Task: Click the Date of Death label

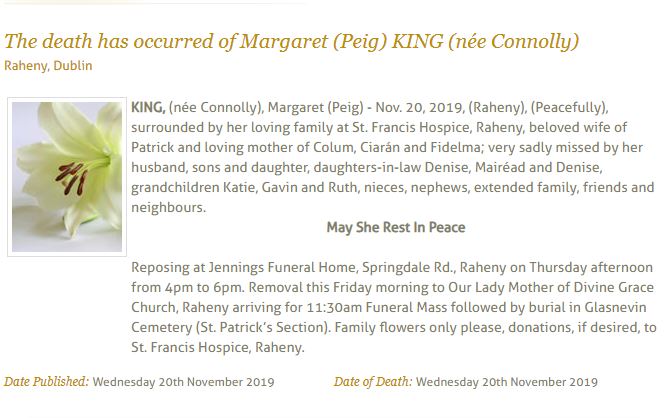Action: pyautogui.click(x=373, y=382)
